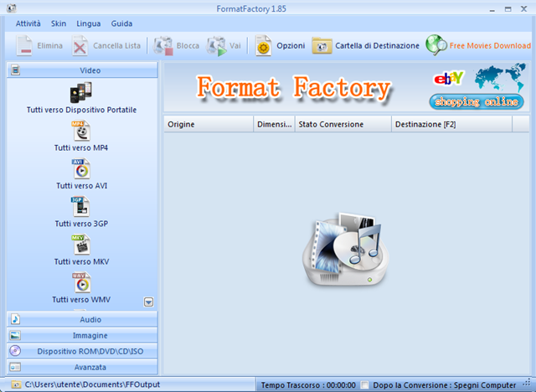Select the Tutti verso AVI icon
The height and width of the screenshot is (392, 536).
click(x=81, y=168)
